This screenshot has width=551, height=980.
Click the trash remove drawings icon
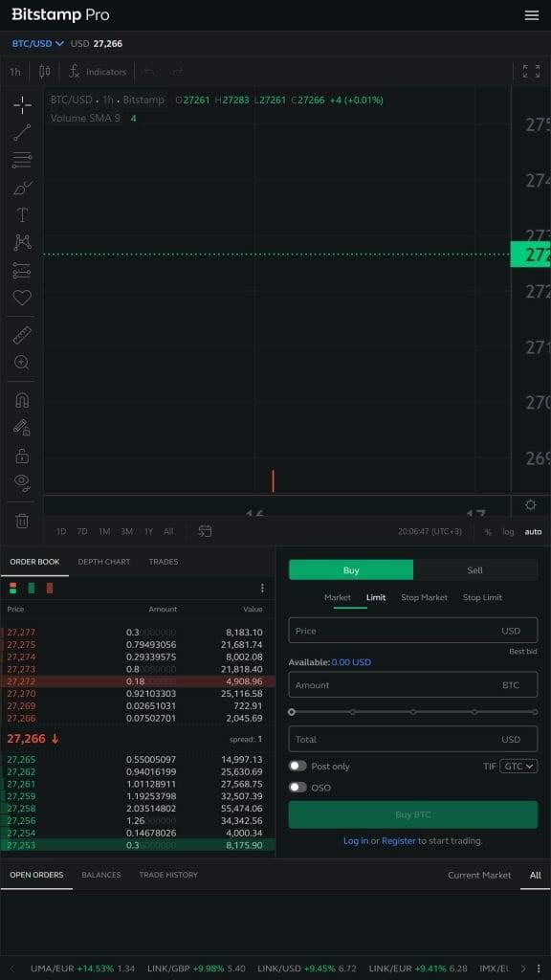point(22,520)
